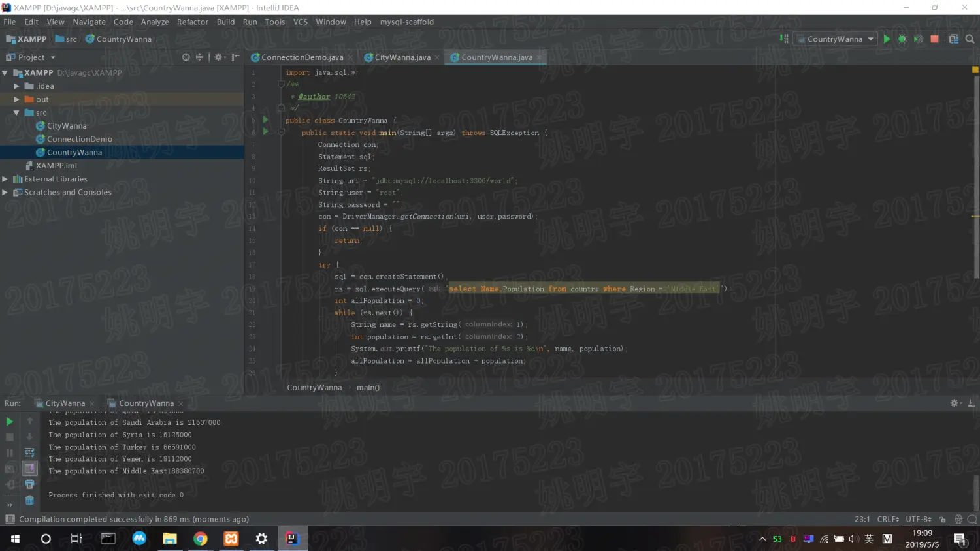Open the CountryWanna run configuration dropdown

click(x=835, y=39)
